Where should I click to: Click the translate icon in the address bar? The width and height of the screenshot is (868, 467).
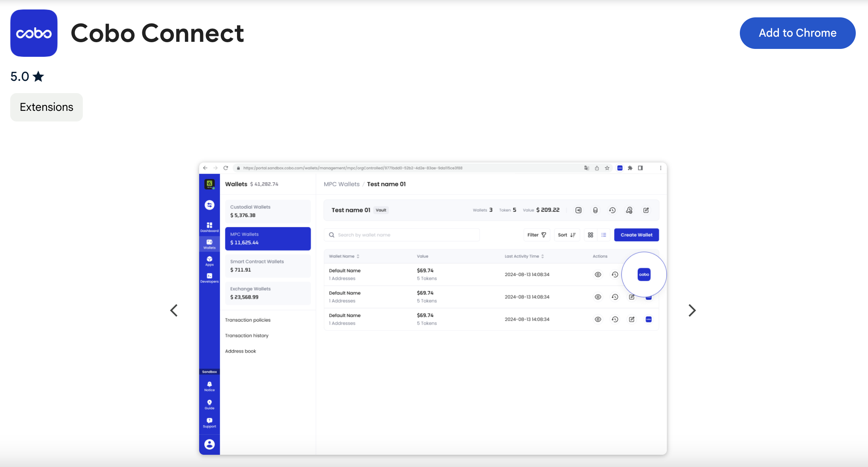coord(586,168)
